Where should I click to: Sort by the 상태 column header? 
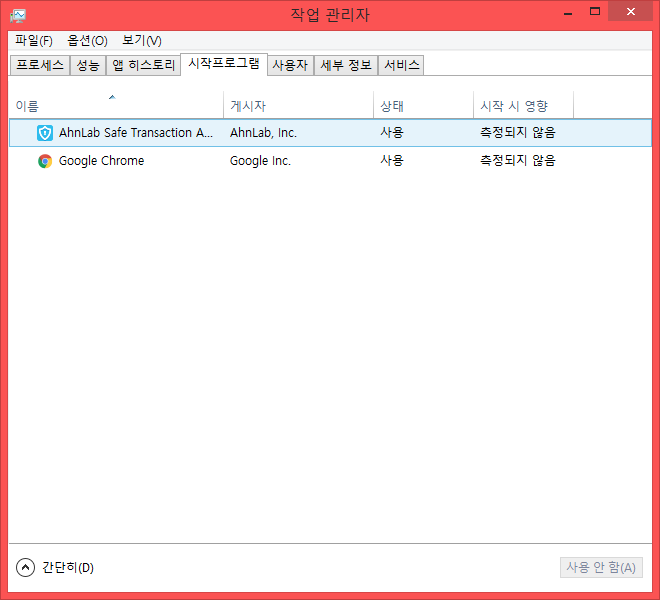(423, 105)
